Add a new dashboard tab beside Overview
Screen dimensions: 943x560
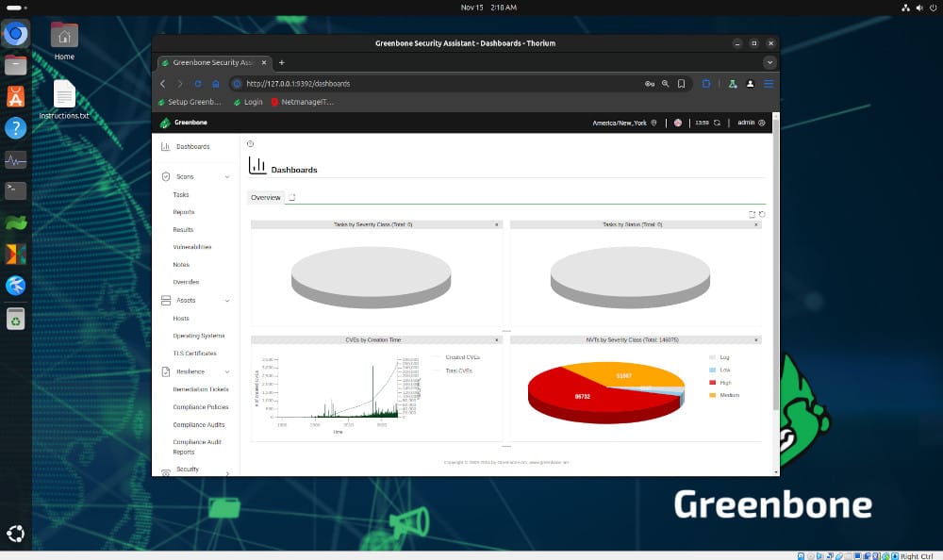click(292, 198)
